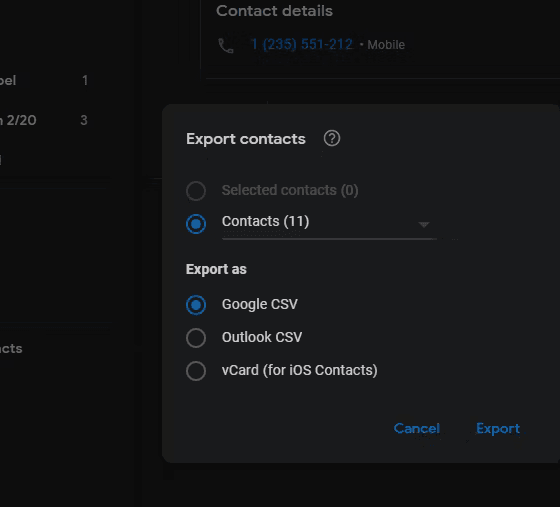This screenshot has width=560, height=507.
Task: Select the Contacts (11) radio button
Action: [196, 224]
